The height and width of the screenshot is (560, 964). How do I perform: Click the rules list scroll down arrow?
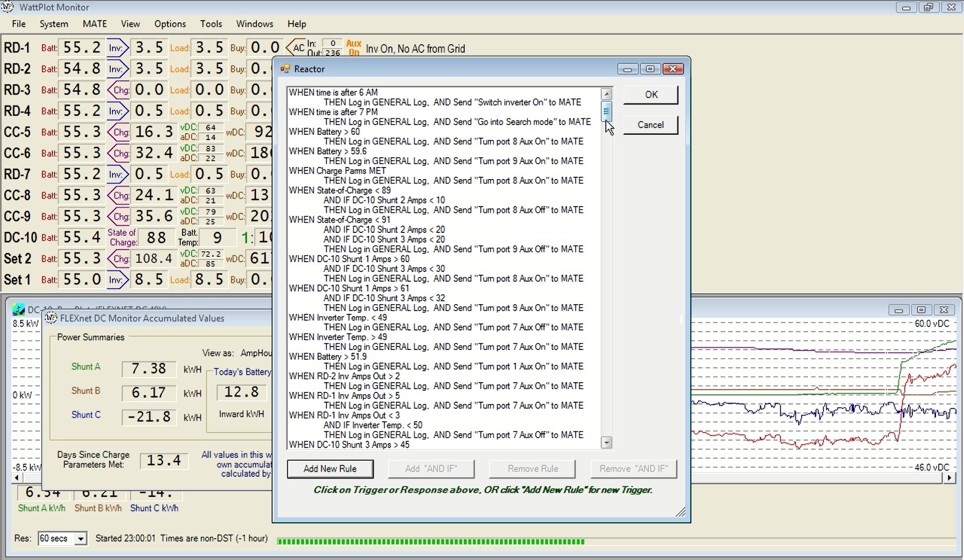(x=607, y=442)
